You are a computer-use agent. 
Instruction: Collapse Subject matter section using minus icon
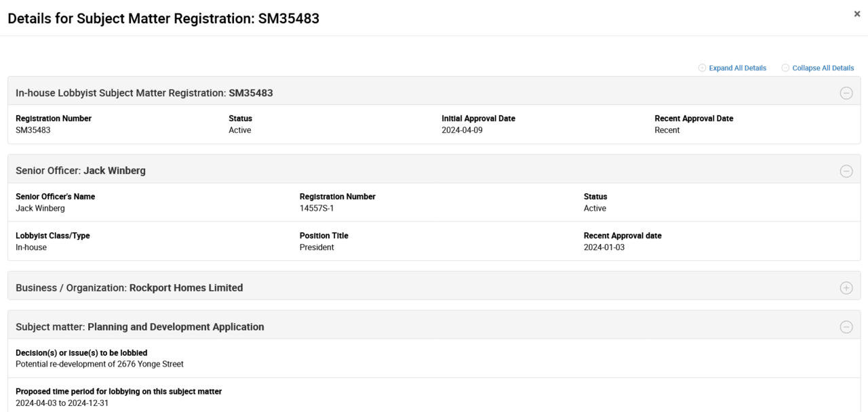pos(846,327)
